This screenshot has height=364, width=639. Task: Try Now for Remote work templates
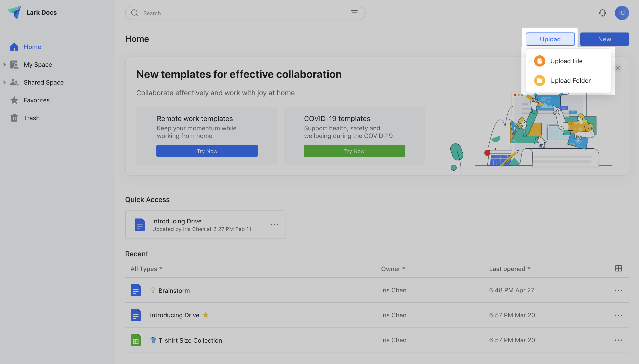207,151
